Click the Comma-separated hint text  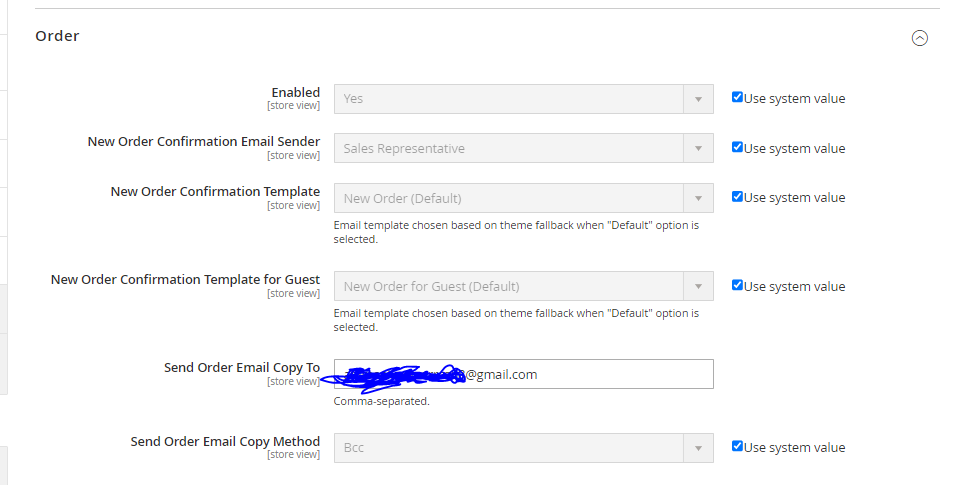(x=381, y=401)
